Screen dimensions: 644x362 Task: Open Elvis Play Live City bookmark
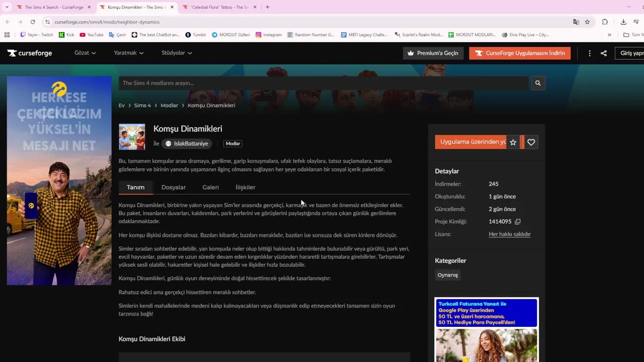[526, 35]
